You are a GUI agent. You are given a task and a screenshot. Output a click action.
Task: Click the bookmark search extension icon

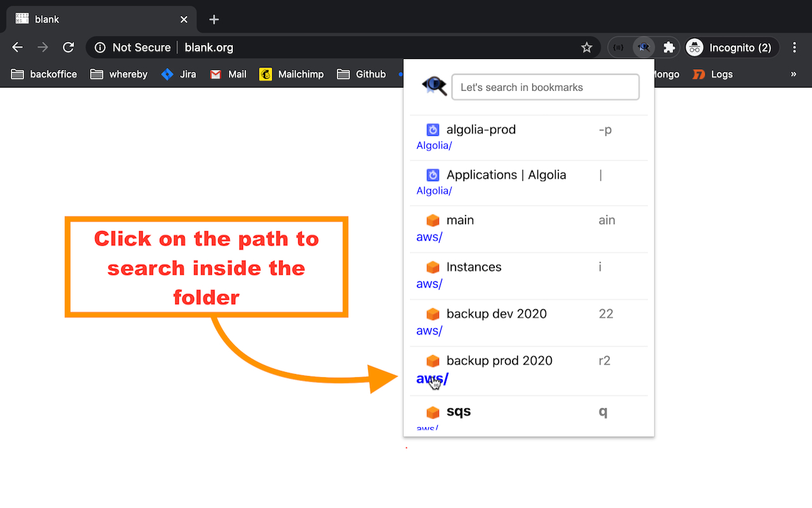(x=645, y=47)
